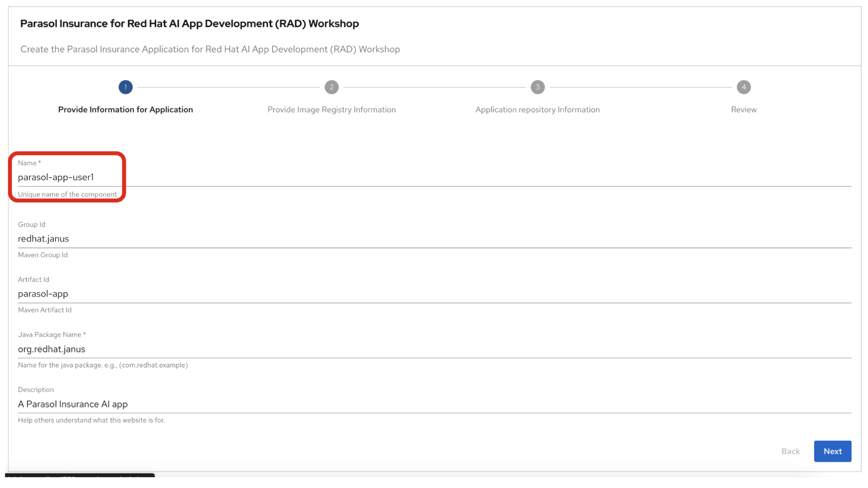Open Application repository Information step
868x488 pixels.
pos(537,110)
